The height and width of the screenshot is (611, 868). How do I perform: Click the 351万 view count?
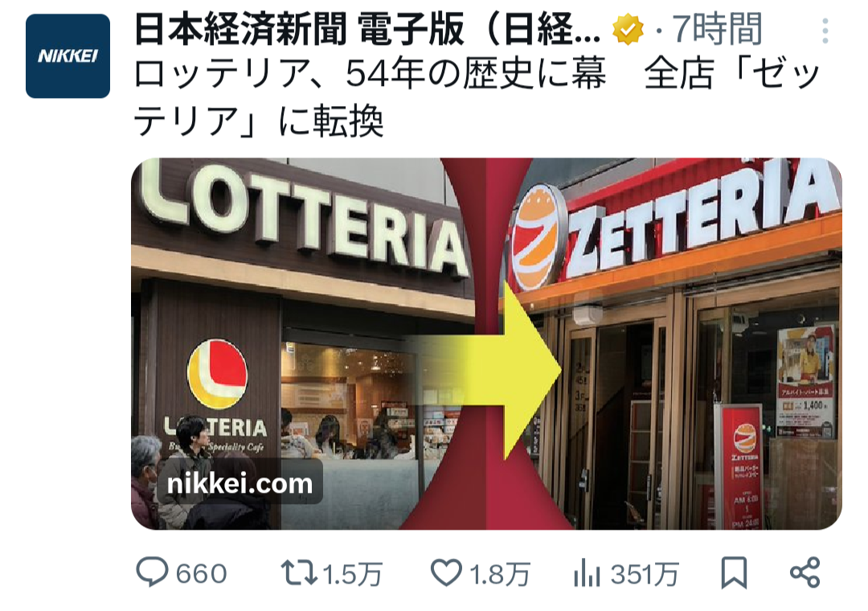[644, 574]
